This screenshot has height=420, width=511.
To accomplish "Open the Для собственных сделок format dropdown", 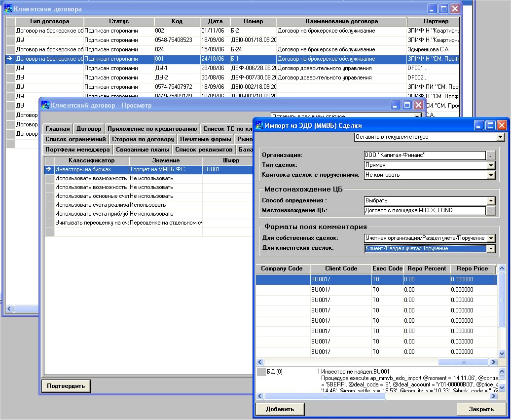I will (491, 238).
